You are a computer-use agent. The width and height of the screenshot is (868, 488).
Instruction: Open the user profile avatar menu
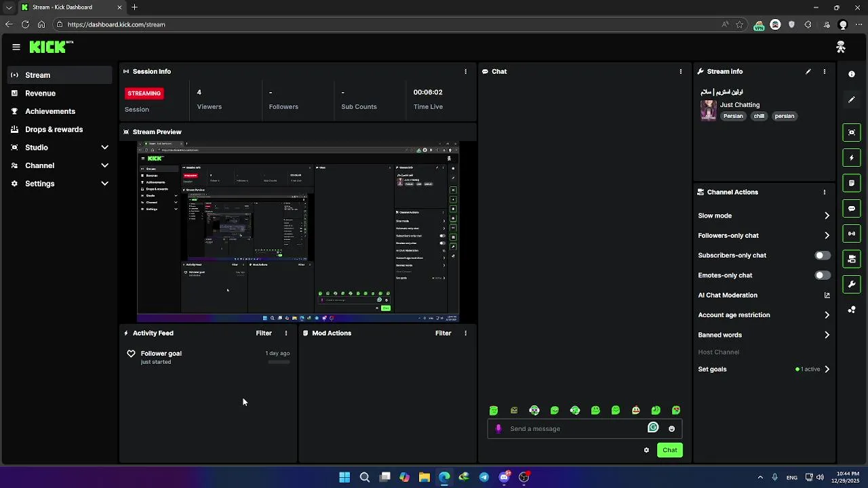tap(841, 47)
